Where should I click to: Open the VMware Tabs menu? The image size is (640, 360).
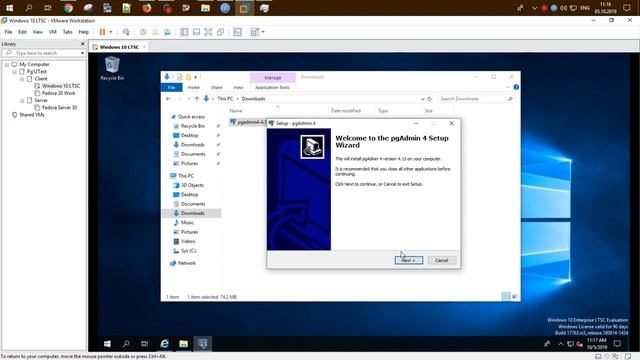click(x=67, y=32)
